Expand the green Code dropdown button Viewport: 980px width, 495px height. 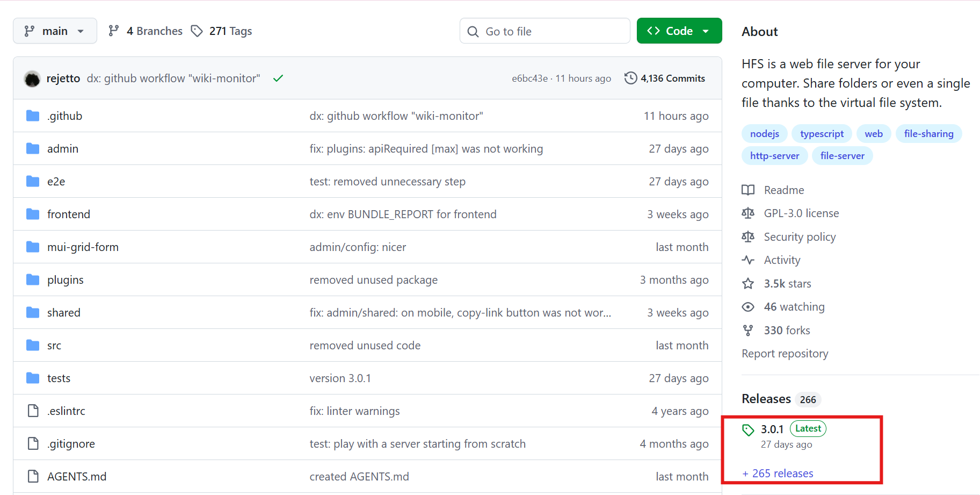click(679, 31)
